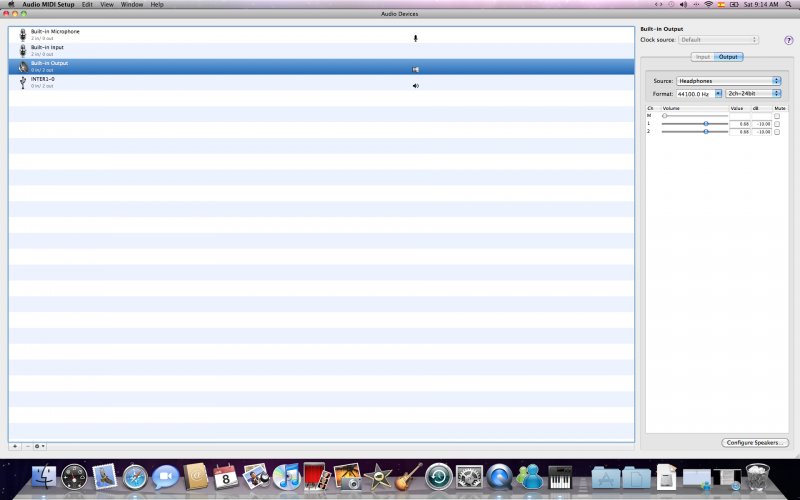Open the Window menu
Image resolution: width=800 pixels, height=500 pixels.
132,5
